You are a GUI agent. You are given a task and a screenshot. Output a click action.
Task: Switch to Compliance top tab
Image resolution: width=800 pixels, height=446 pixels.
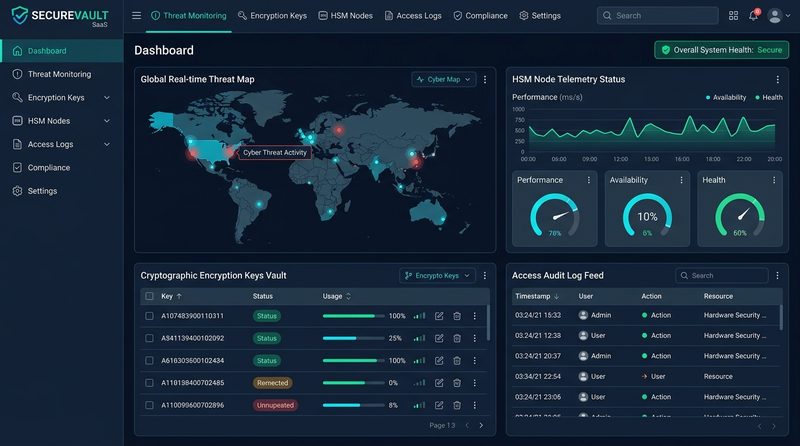[481, 16]
